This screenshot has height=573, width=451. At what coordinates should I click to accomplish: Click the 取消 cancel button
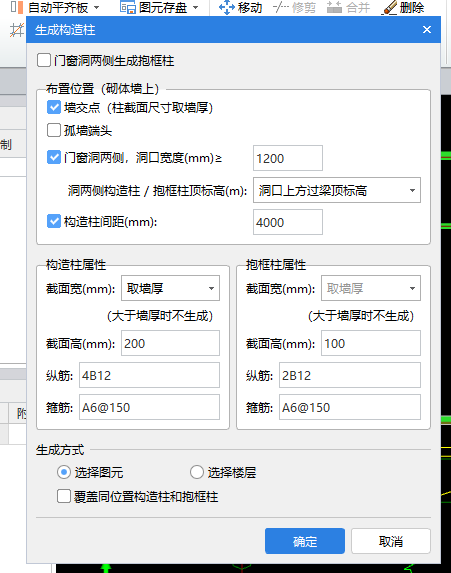pos(391,541)
